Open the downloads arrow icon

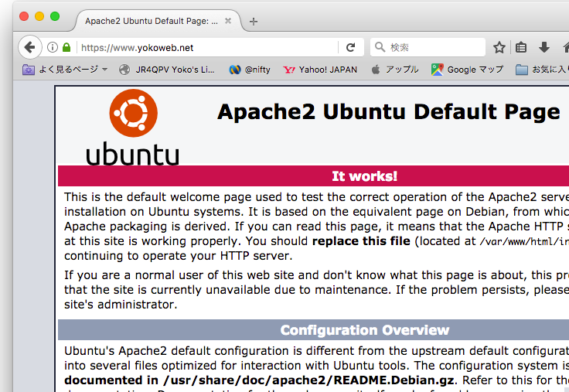click(x=543, y=47)
